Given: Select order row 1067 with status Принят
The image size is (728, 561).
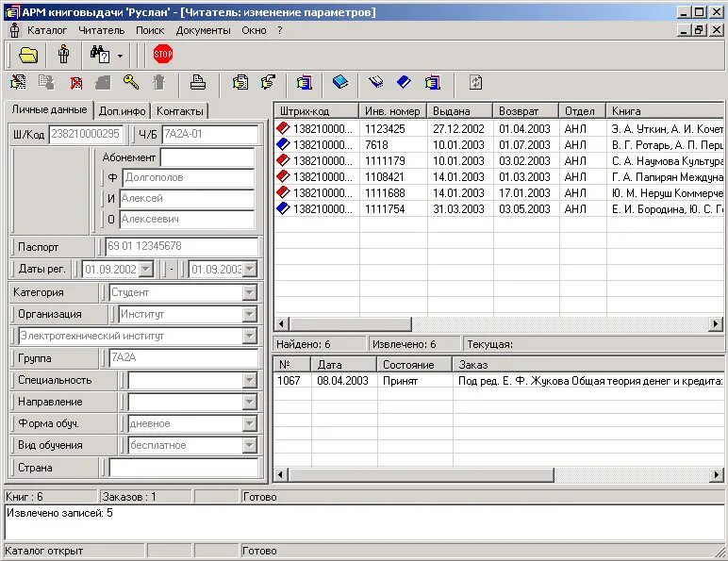Looking at the screenshot, I should coord(498,381).
